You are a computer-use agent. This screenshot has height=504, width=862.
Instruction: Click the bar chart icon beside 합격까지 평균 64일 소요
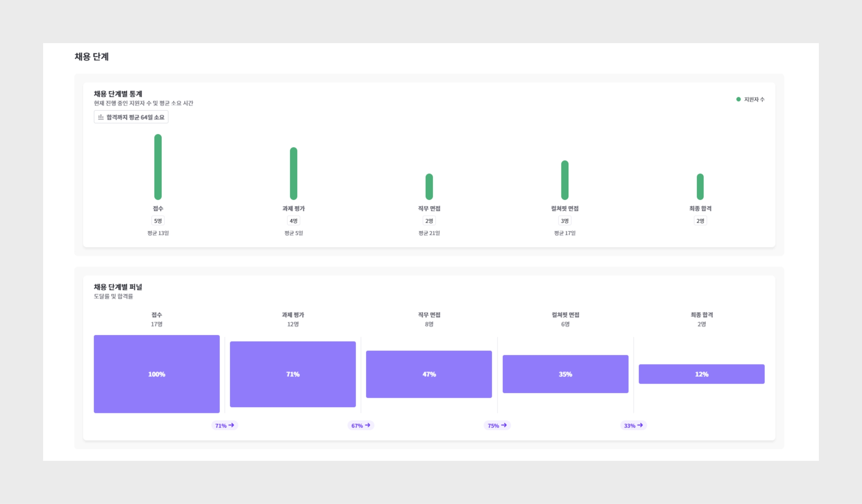101,117
